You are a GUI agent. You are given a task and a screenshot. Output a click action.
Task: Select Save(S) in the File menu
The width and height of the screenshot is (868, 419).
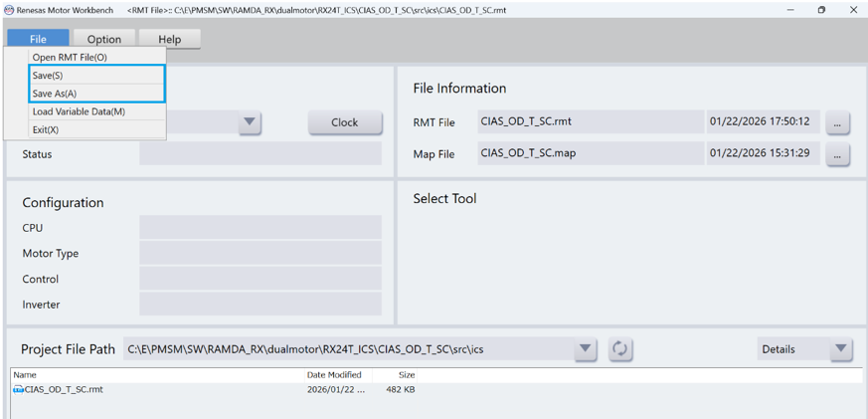coord(96,76)
